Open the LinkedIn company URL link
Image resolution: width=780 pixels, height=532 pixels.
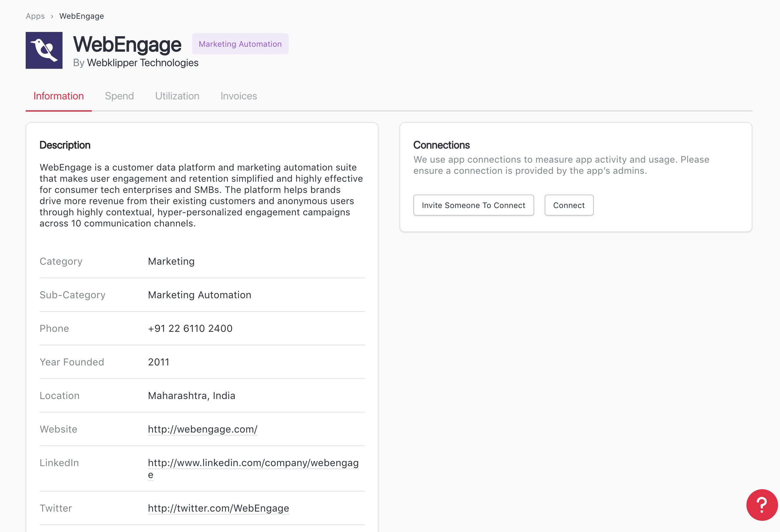pyautogui.click(x=253, y=463)
